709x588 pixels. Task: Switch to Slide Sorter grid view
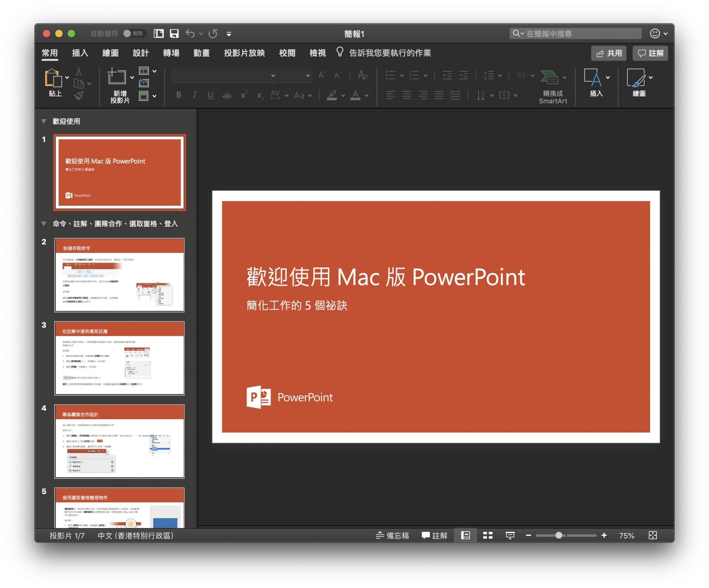(488, 535)
